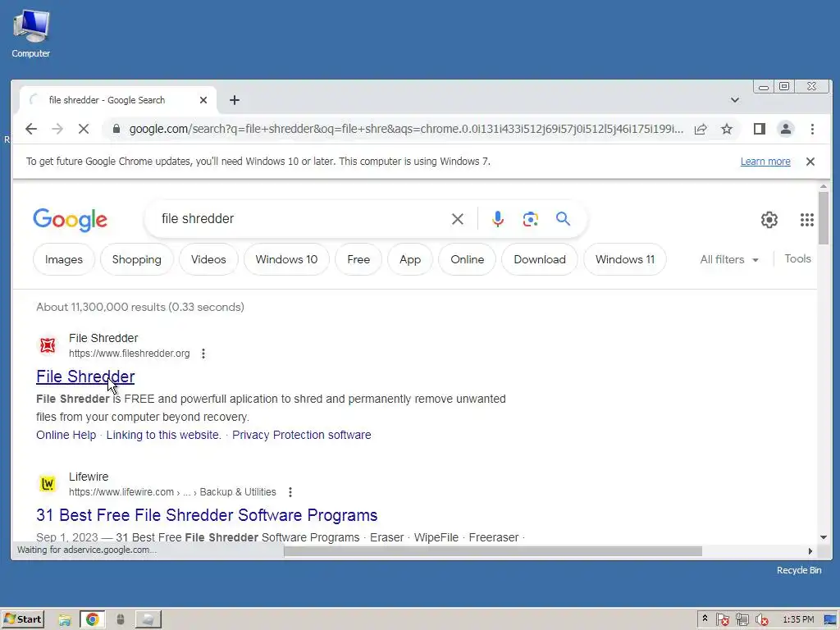Open the search Tools button
This screenshot has width=840, height=630.
(797, 258)
